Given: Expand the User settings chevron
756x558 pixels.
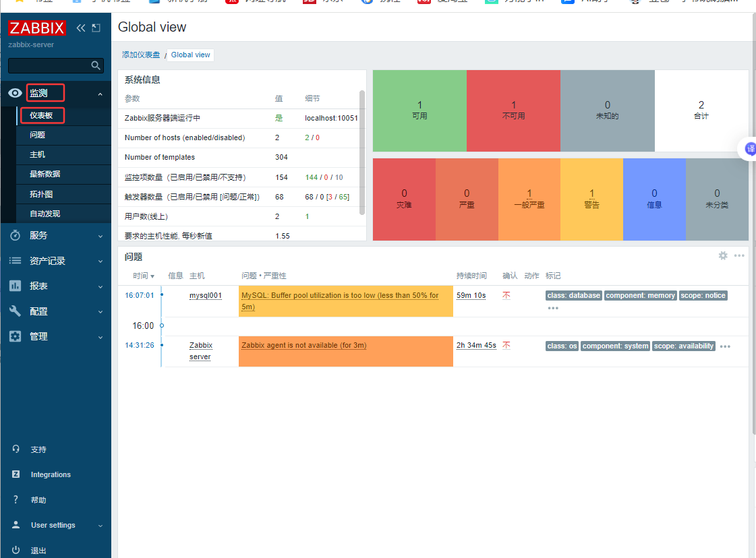Looking at the screenshot, I should click(x=100, y=526).
